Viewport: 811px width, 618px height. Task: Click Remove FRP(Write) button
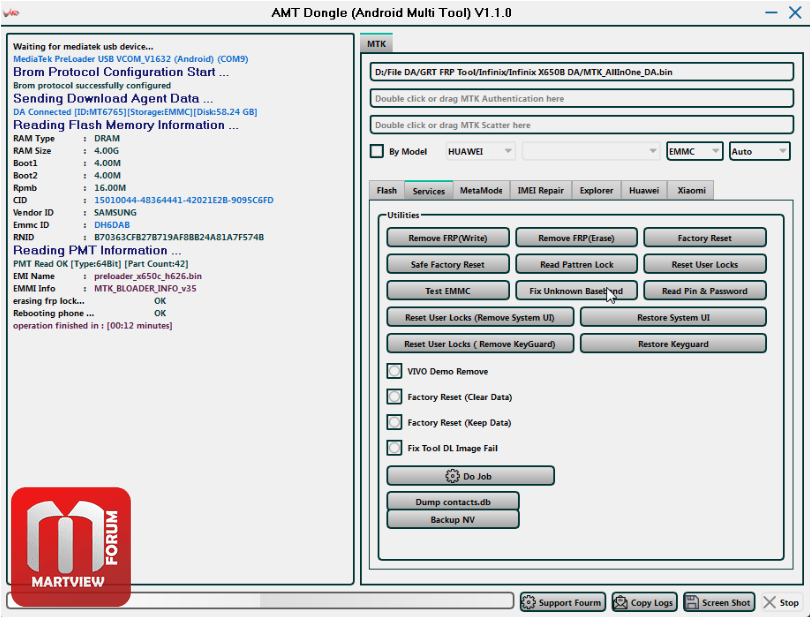tap(448, 238)
